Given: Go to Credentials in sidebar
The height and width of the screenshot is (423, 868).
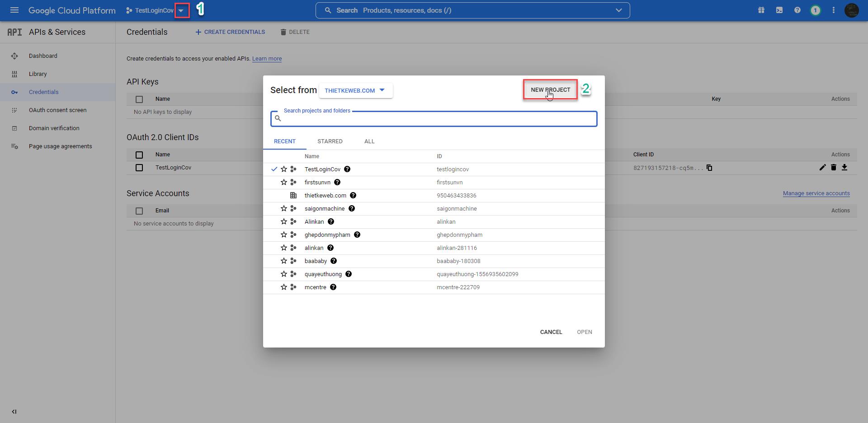Looking at the screenshot, I should pyautogui.click(x=44, y=92).
